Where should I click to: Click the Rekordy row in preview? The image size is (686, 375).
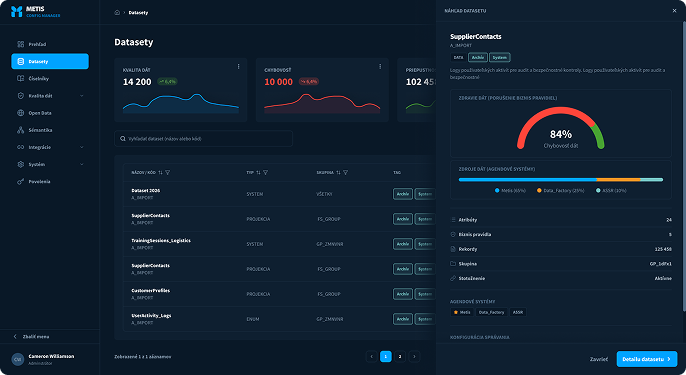(x=561, y=249)
